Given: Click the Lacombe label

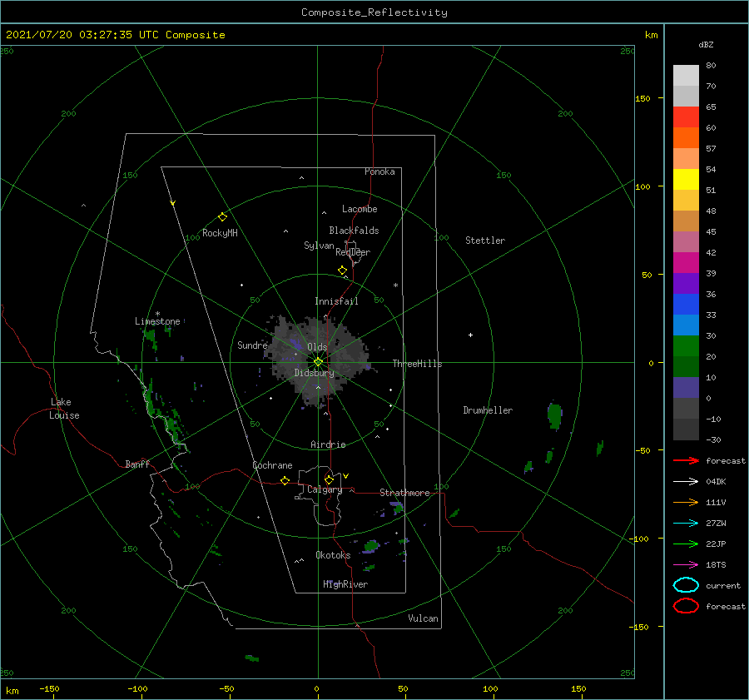Looking at the screenshot, I should [x=360, y=209].
